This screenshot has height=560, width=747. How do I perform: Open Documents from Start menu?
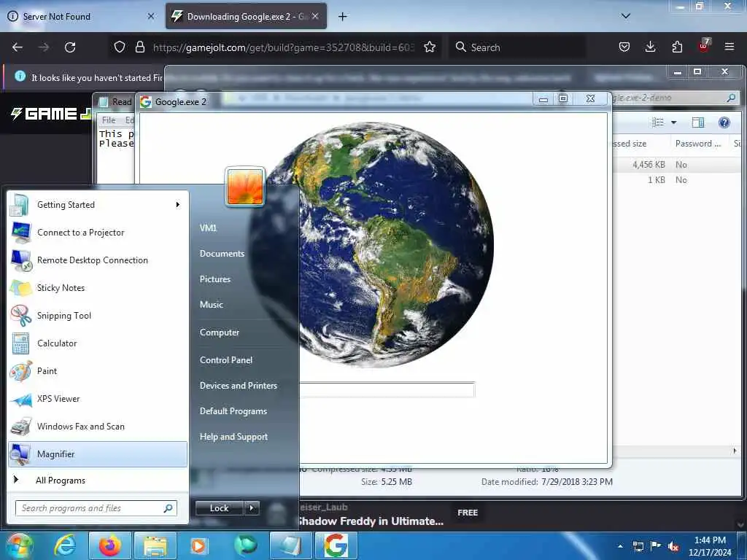point(222,254)
